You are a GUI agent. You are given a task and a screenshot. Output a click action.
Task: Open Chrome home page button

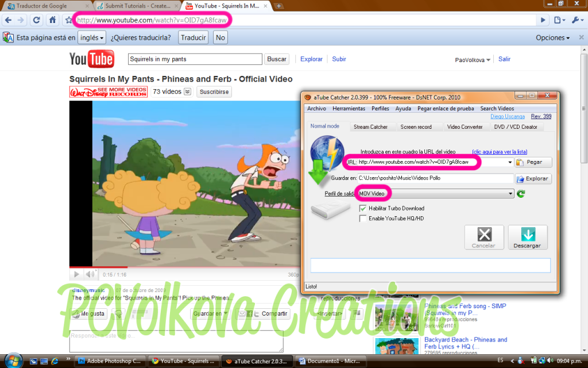point(52,20)
